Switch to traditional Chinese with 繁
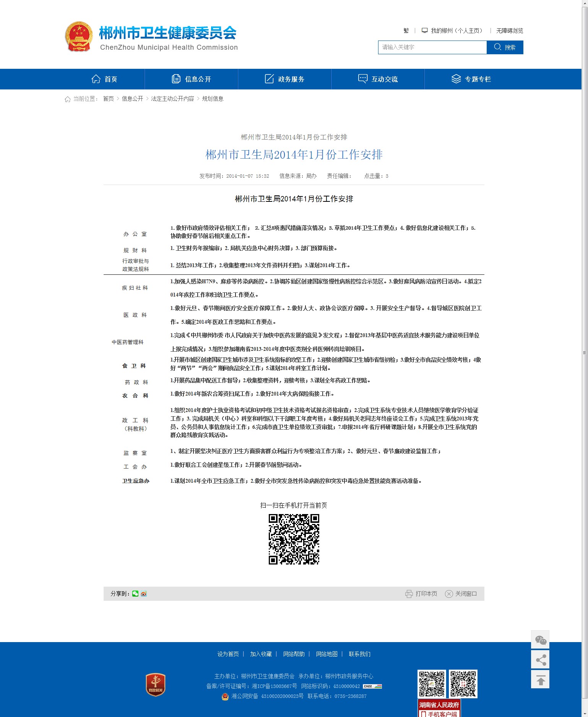The height and width of the screenshot is (717, 588). click(x=406, y=31)
